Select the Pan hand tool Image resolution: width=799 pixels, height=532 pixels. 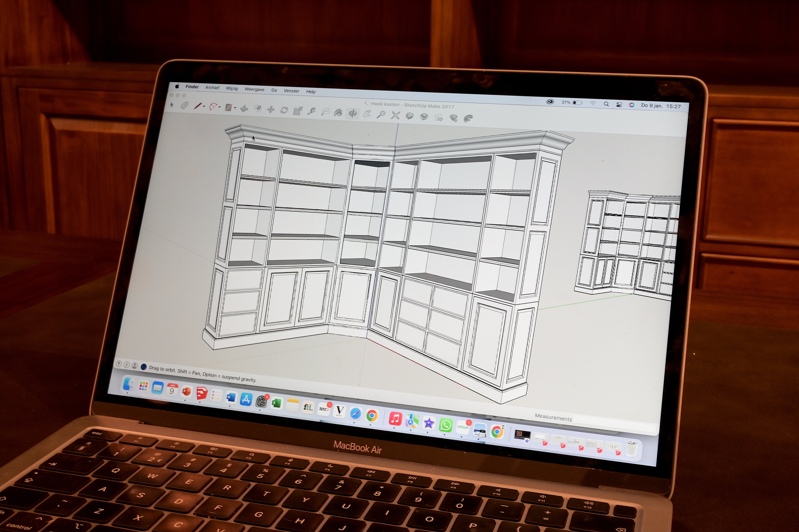(367, 114)
